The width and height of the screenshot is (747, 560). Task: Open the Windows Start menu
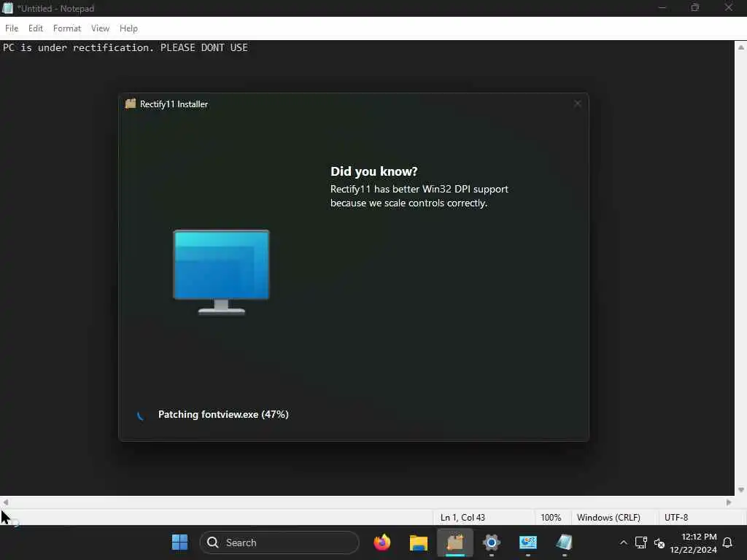pos(179,542)
